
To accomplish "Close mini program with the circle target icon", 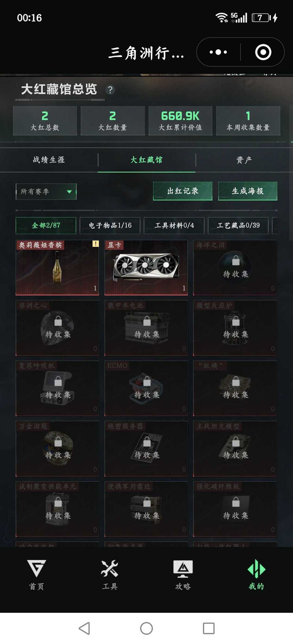I will click(x=263, y=52).
